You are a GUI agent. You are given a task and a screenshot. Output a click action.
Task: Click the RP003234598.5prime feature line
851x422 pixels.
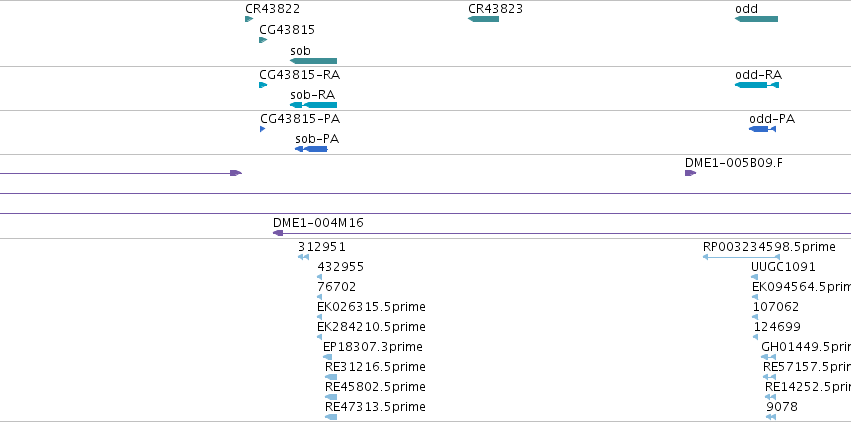pos(741,257)
